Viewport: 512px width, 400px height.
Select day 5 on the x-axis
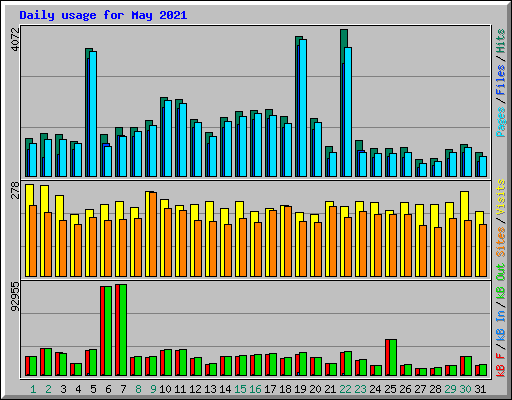click(x=93, y=389)
